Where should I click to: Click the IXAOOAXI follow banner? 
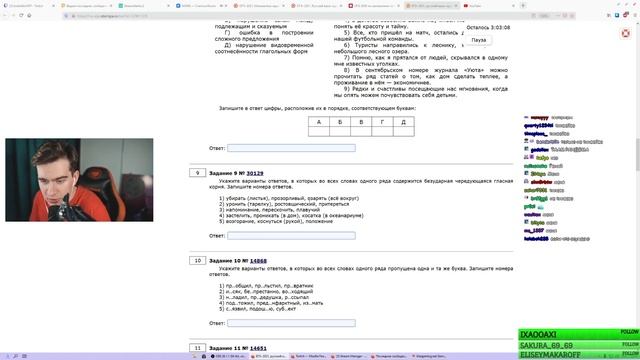coord(579,334)
